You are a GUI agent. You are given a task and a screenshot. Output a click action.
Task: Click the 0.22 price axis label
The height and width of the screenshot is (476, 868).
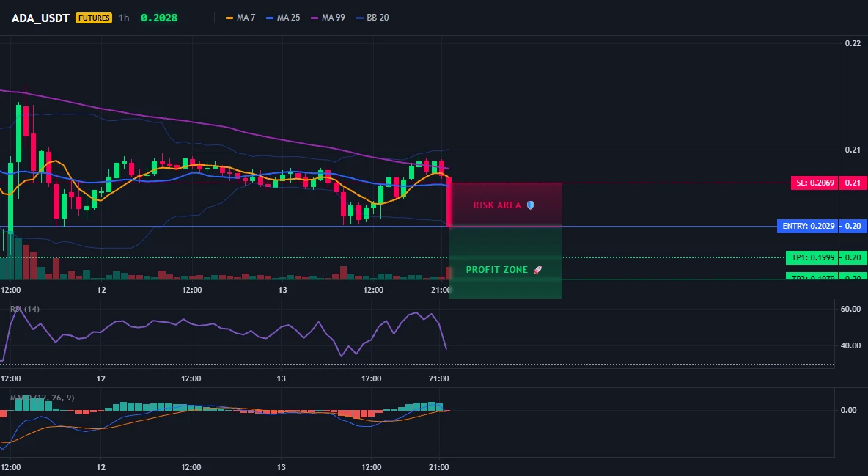(x=853, y=43)
